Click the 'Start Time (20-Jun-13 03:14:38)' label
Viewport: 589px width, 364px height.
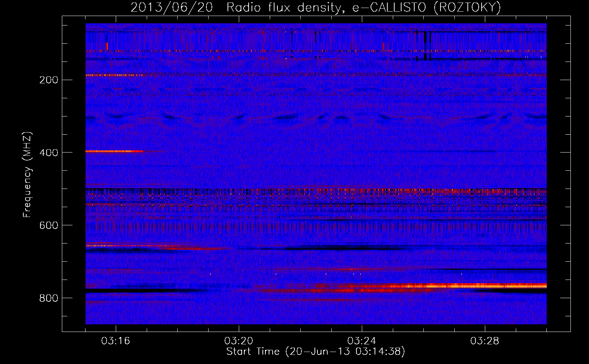point(316,352)
